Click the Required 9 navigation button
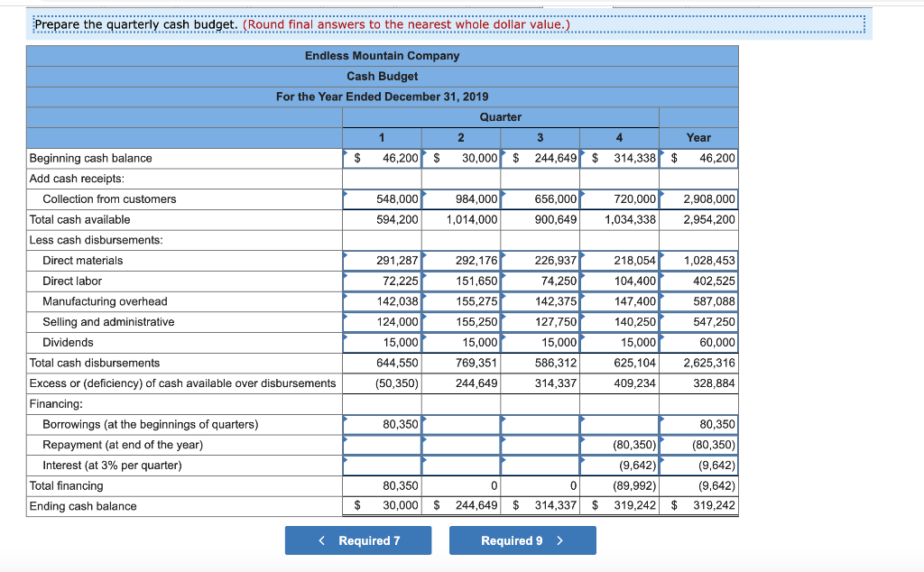This screenshot has height=572, width=924. 522,539
